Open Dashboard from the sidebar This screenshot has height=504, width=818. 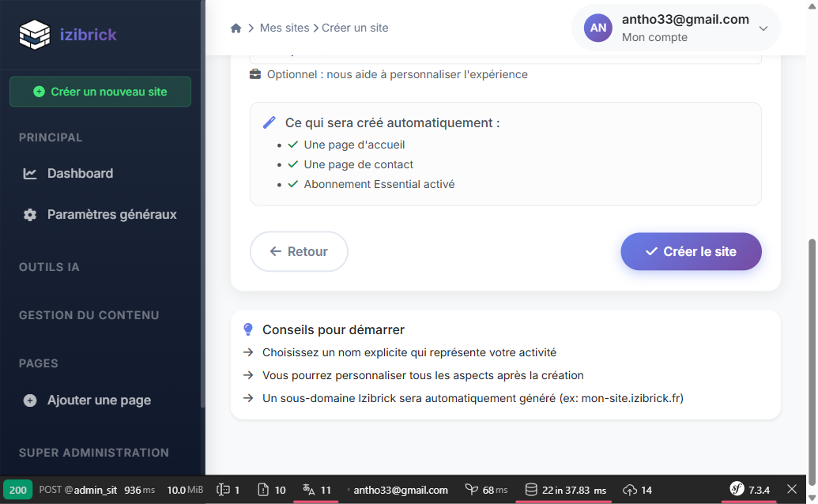79,174
